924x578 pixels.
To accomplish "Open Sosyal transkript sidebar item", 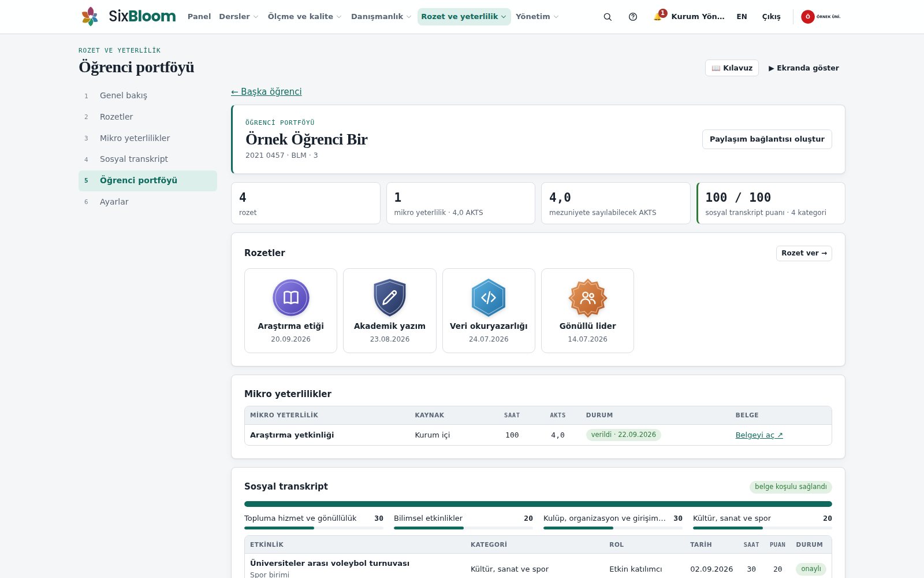I will [148, 159].
